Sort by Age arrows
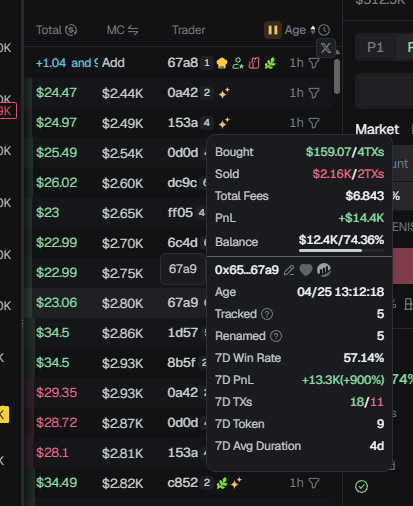413x506 pixels. tap(313, 30)
